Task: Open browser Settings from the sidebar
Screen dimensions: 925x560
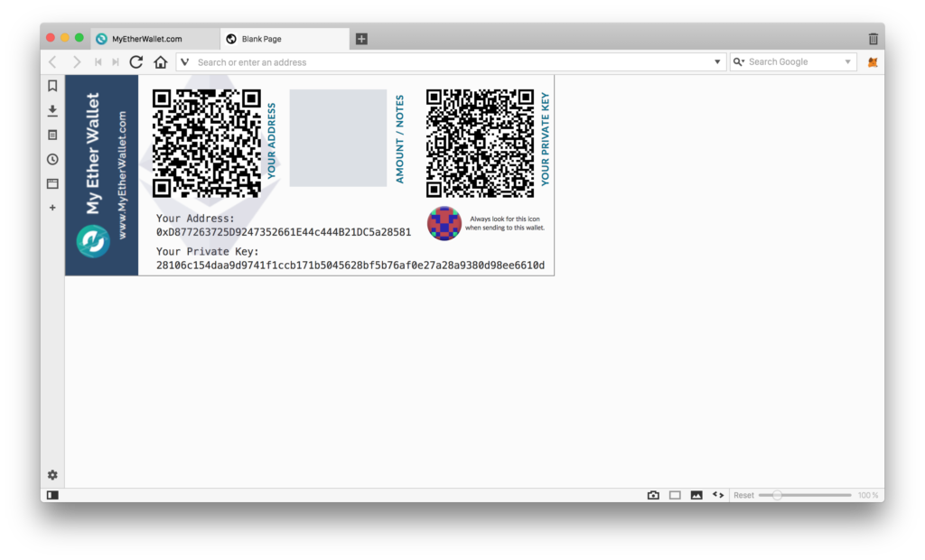Action: point(52,474)
